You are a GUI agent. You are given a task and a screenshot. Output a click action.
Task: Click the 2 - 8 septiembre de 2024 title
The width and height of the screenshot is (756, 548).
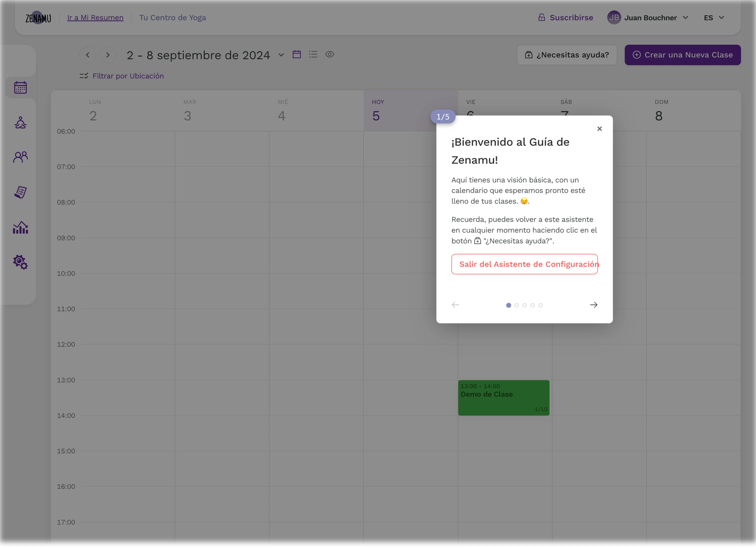click(198, 55)
